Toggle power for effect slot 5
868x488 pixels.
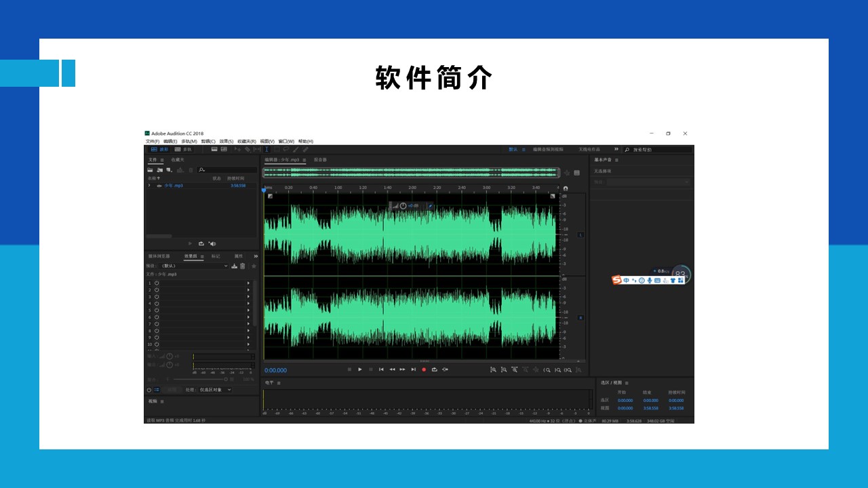point(157,310)
